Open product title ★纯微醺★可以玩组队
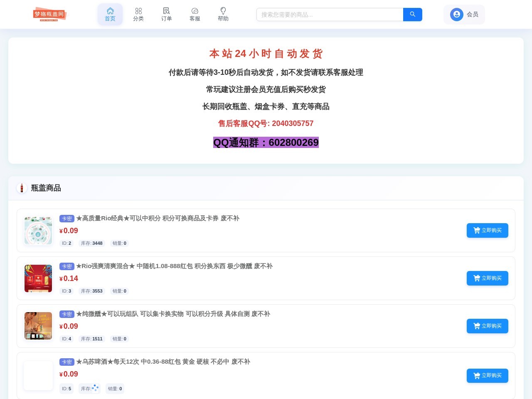Viewport: 532px width, 399px height. coord(173,314)
